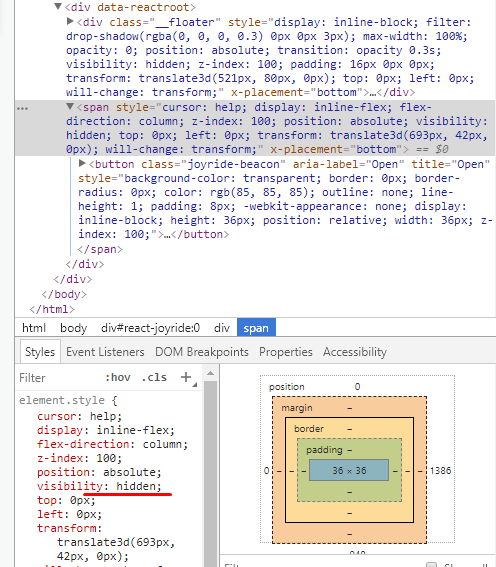This screenshot has width=496, height=567.
Task: Click the visibility: hidden value
Action: 136,486
